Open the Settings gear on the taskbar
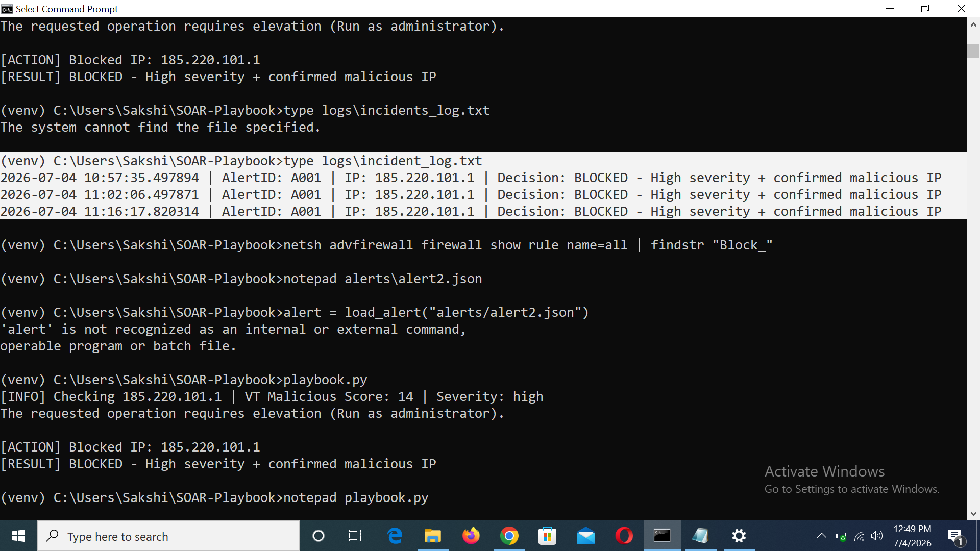Image resolution: width=980 pixels, height=551 pixels. (x=739, y=536)
